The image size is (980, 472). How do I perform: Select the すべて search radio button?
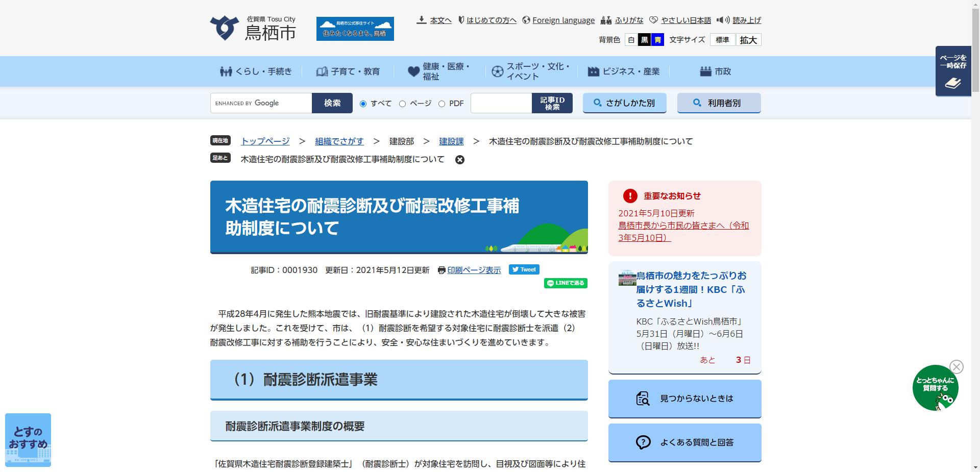point(363,104)
